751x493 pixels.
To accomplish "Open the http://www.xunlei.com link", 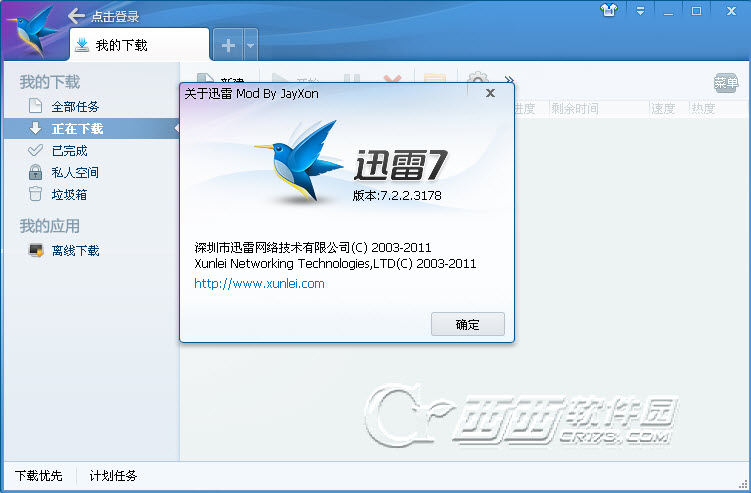I will click(x=259, y=284).
